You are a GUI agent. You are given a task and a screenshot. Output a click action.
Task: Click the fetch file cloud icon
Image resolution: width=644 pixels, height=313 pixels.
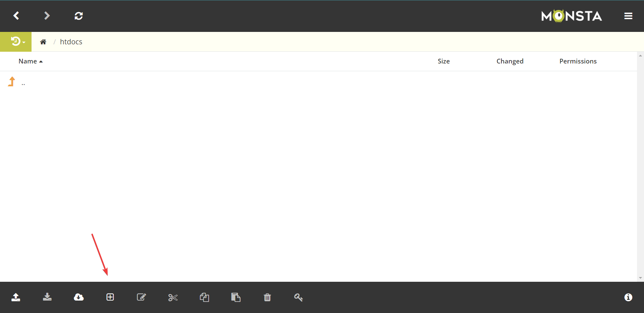tap(79, 297)
